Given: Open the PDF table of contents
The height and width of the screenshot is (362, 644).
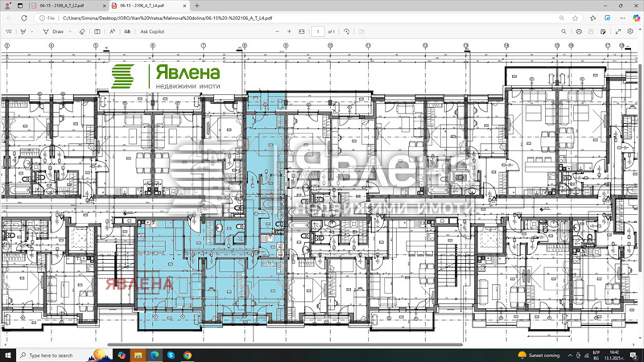Looking at the screenshot, I should point(8,31).
